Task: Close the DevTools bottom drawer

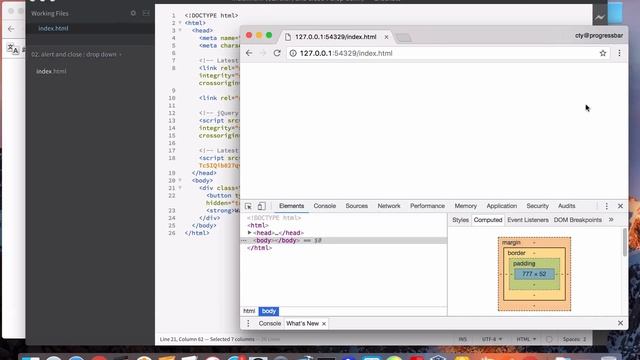Action: [620, 323]
